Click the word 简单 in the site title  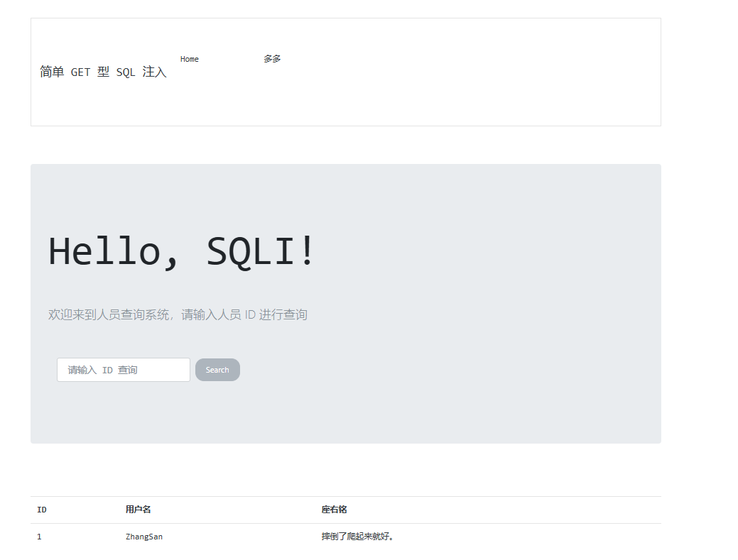click(x=52, y=72)
